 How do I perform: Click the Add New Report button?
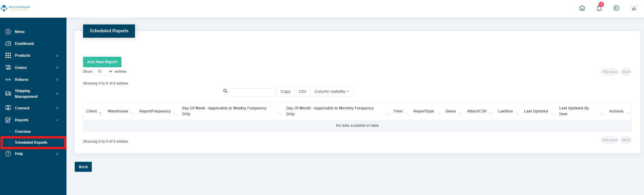point(102,62)
